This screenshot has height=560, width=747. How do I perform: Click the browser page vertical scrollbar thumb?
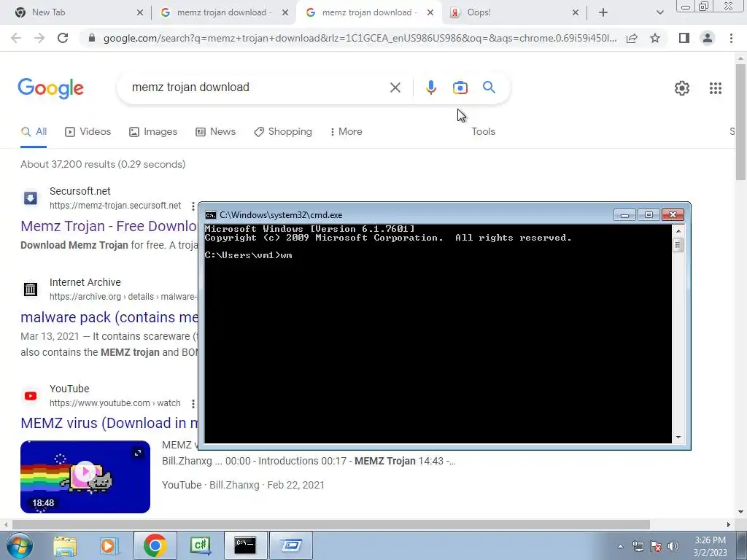click(740, 122)
